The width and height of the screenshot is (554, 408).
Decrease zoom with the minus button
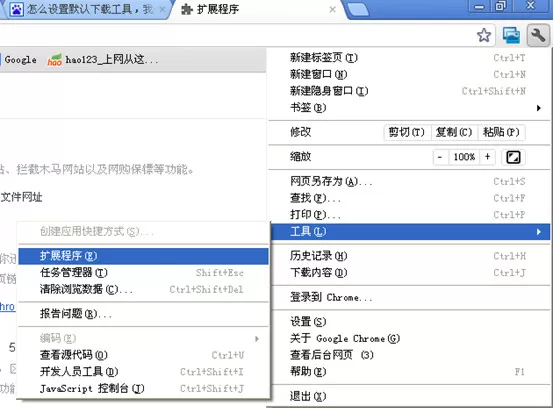(x=440, y=157)
